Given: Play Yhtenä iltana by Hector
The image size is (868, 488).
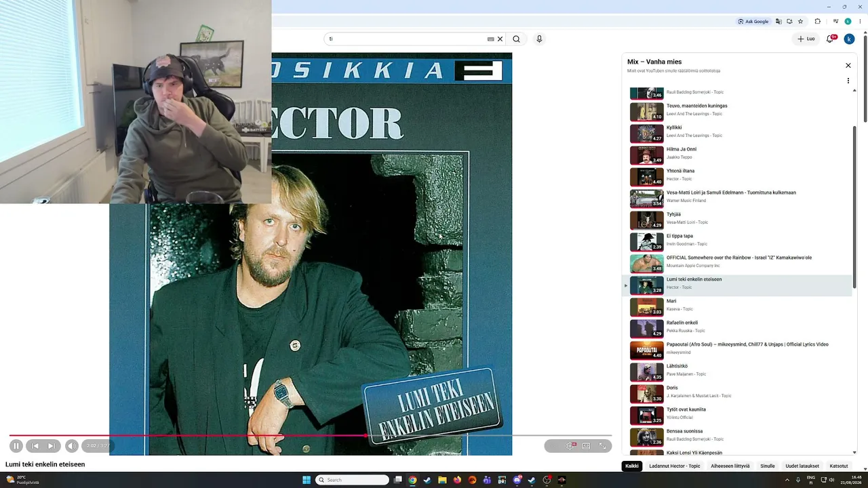Looking at the screenshot, I should [x=737, y=176].
